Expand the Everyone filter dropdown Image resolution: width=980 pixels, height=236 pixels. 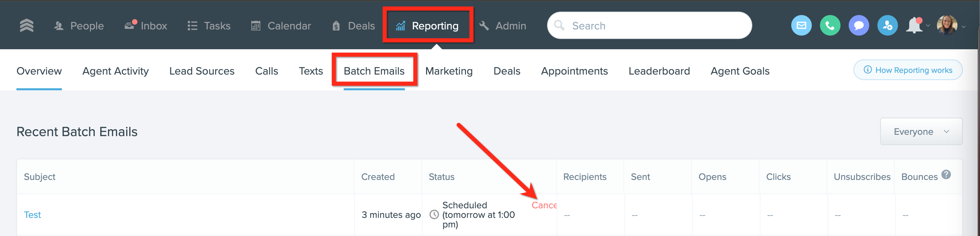click(x=921, y=132)
